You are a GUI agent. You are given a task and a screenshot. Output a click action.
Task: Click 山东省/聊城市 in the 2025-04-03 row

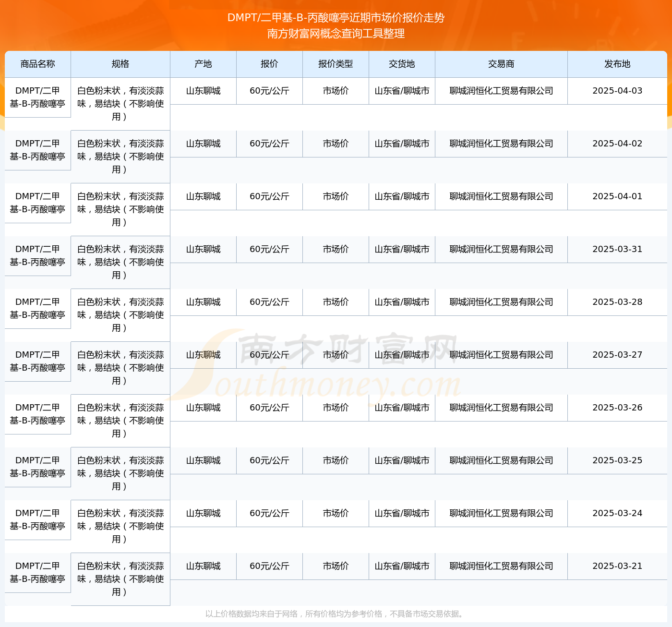402,91
